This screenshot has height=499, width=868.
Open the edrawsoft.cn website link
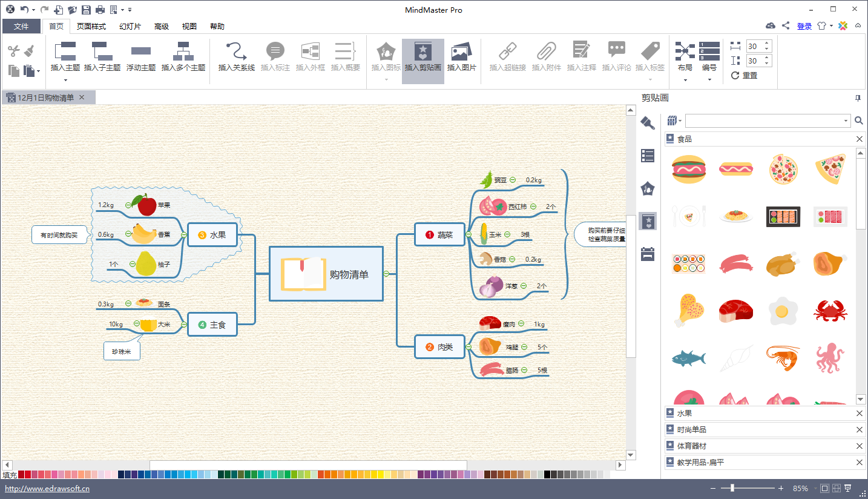coord(47,489)
